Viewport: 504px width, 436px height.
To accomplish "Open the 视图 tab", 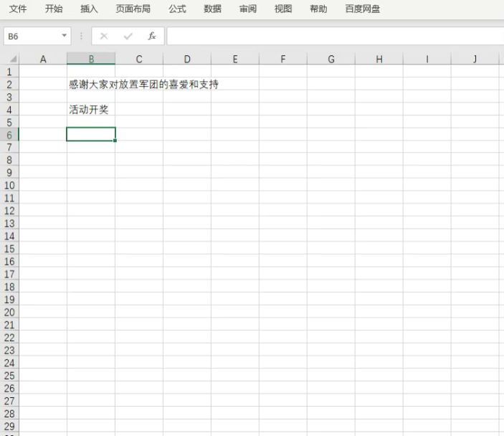I will 283,9.
